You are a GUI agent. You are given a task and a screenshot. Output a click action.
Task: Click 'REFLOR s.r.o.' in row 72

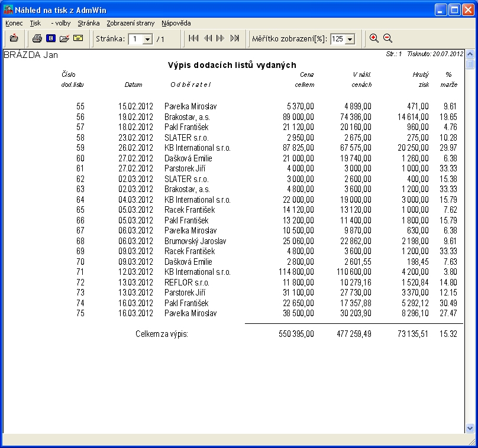click(187, 283)
